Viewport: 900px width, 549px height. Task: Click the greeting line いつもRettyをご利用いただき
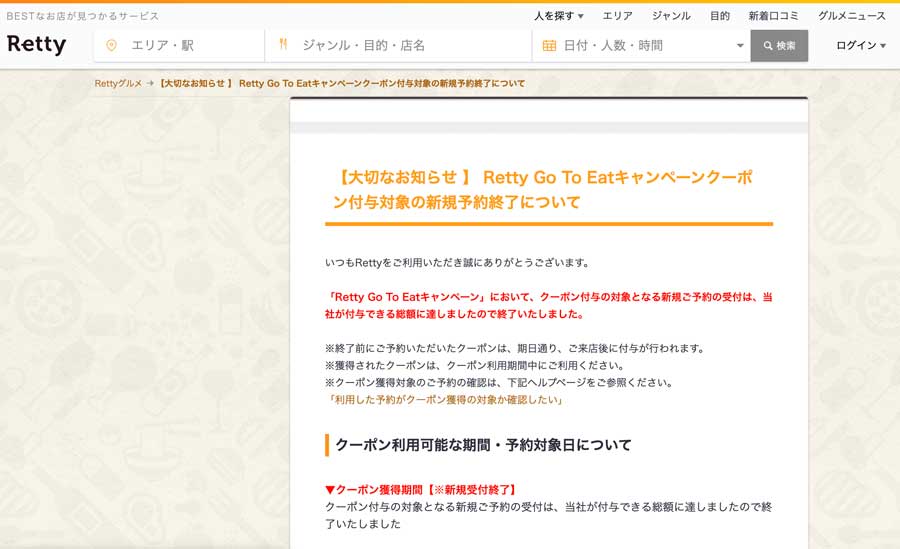457,263
